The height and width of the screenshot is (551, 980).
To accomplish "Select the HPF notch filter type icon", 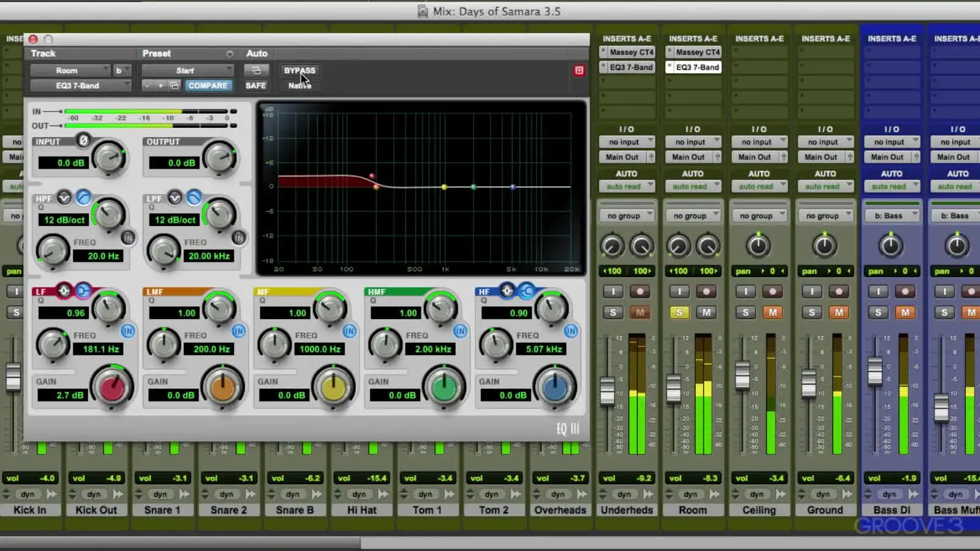I will (x=64, y=198).
